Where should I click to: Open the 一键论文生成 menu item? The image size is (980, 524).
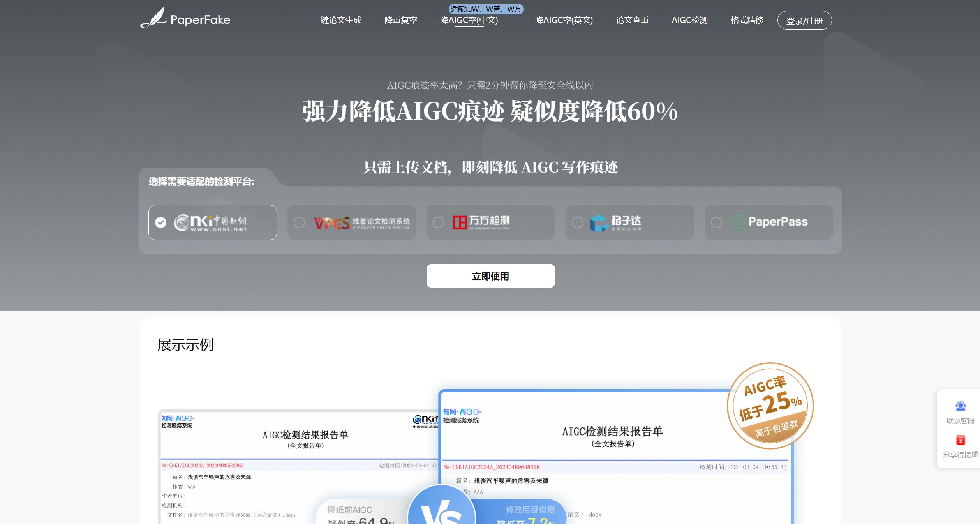(x=337, y=20)
